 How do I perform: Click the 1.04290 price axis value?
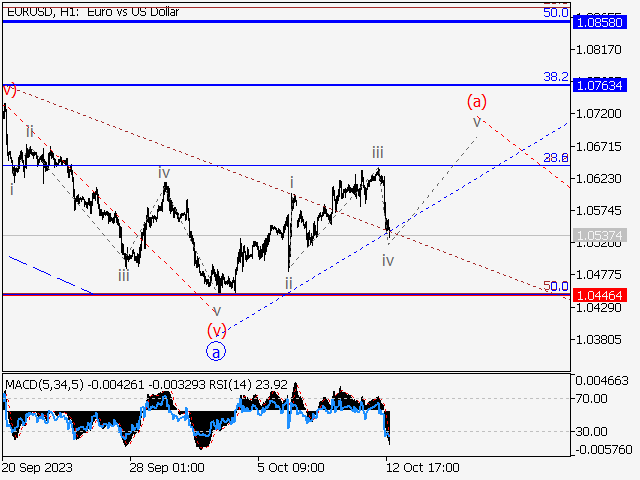598,307
